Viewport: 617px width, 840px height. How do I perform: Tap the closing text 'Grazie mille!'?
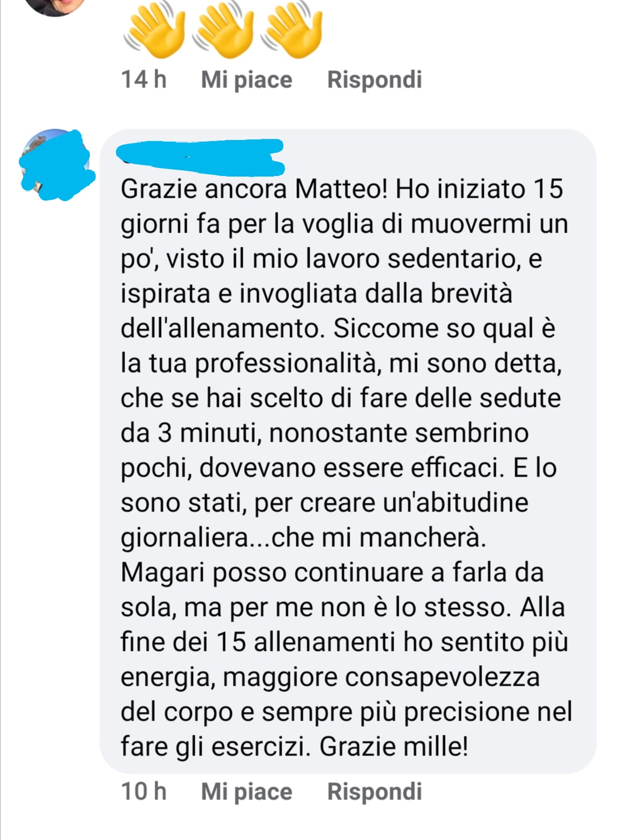pos(394,746)
